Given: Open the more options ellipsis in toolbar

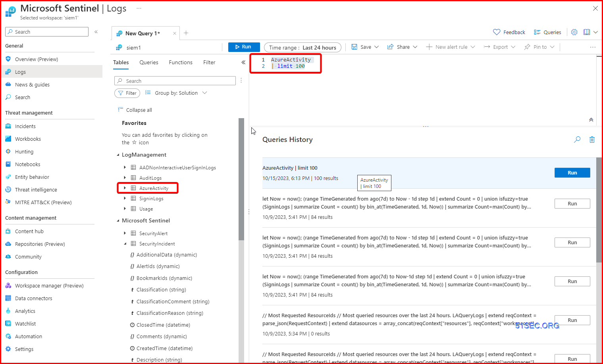Looking at the screenshot, I should pyautogui.click(x=593, y=47).
